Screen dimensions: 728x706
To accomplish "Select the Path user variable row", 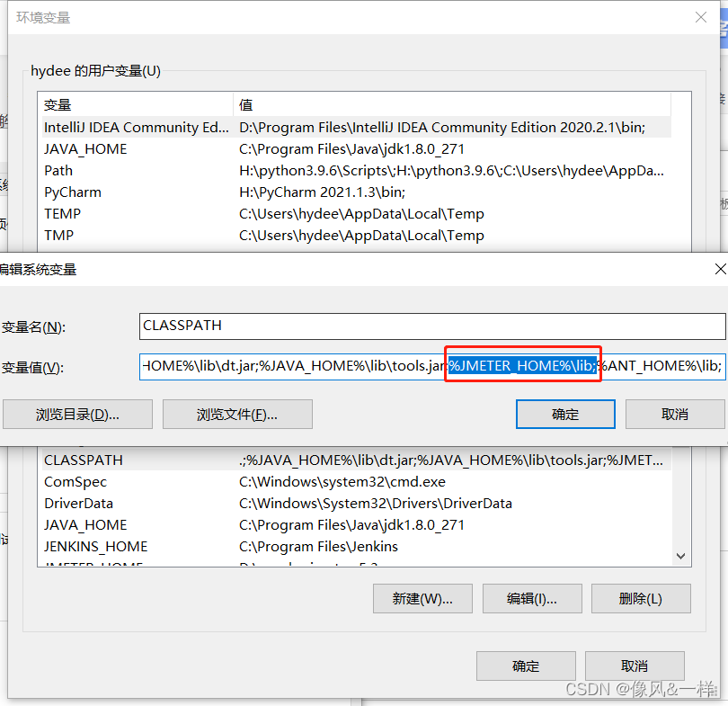I will point(356,171).
